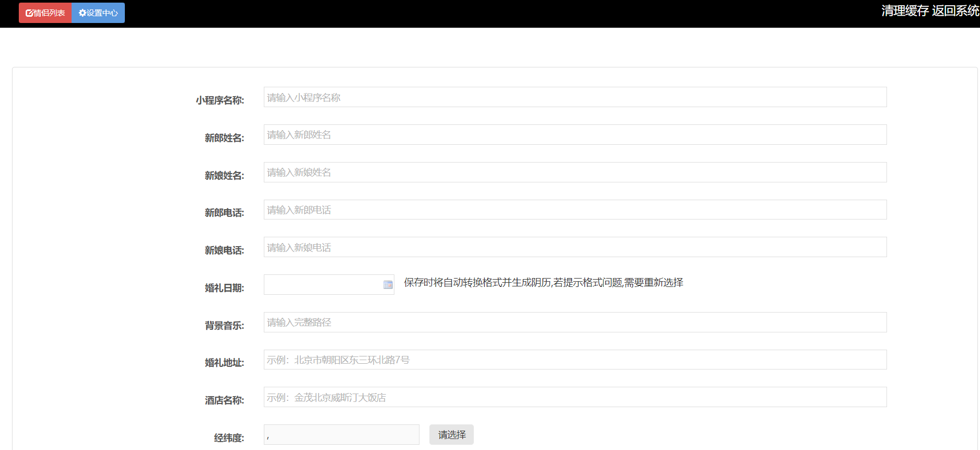Click the 背景音乐 label

click(224, 326)
